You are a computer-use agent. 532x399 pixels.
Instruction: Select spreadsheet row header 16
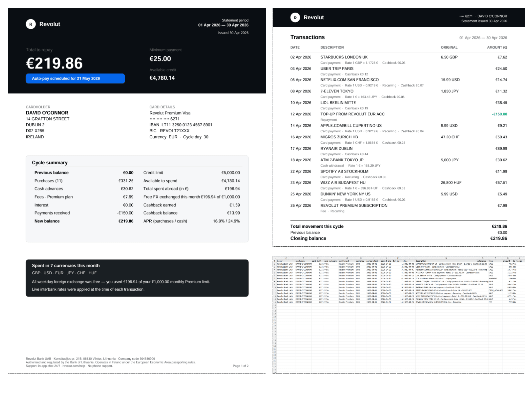click(x=275, y=305)
